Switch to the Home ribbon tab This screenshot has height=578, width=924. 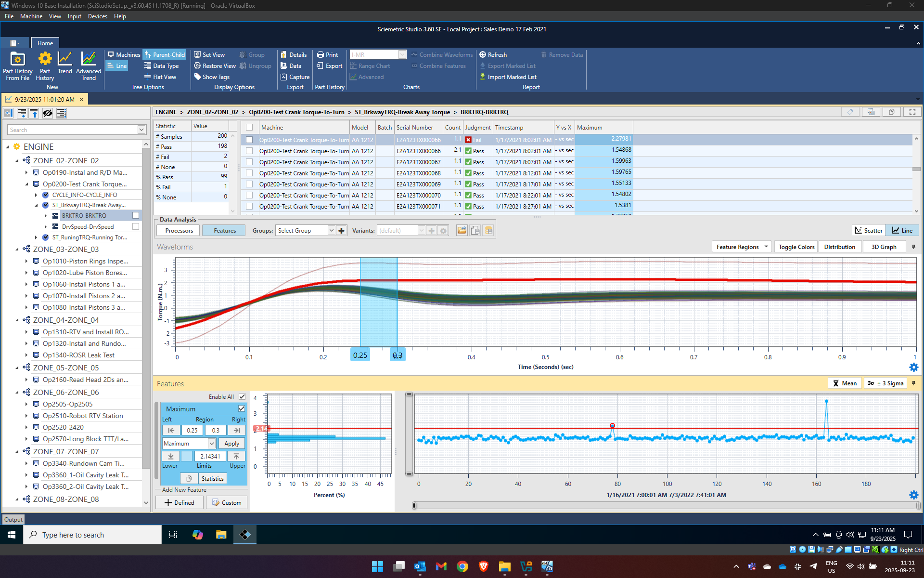[x=45, y=43]
